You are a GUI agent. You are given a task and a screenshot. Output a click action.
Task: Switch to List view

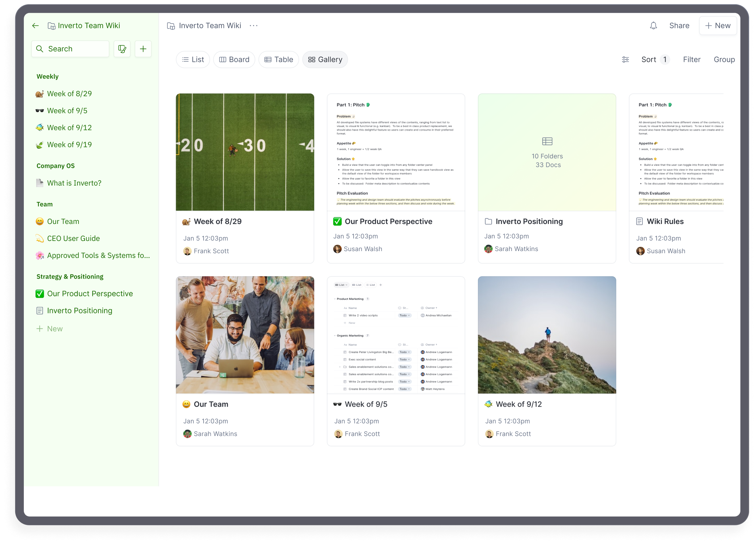tap(193, 60)
